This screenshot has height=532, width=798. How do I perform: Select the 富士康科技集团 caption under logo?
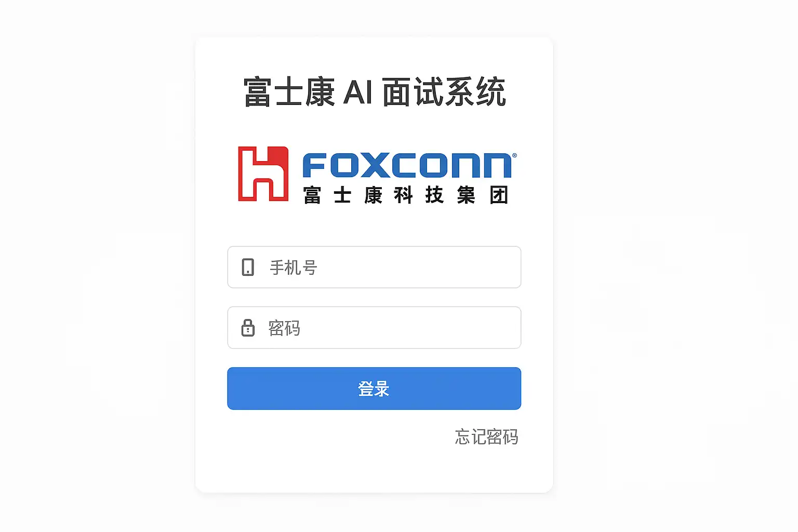coord(406,195)
